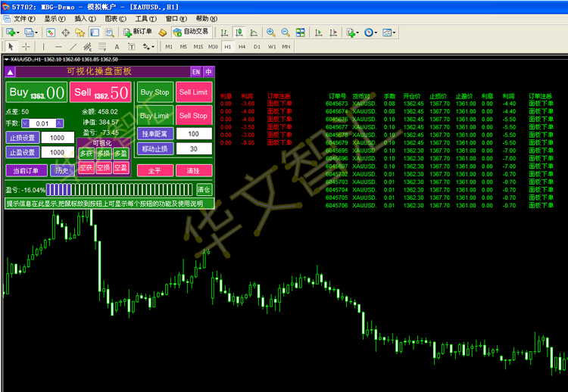Open the Navigator star-folder icon
The height and width of the screenshot is (392, 568).
coord(80,33)
